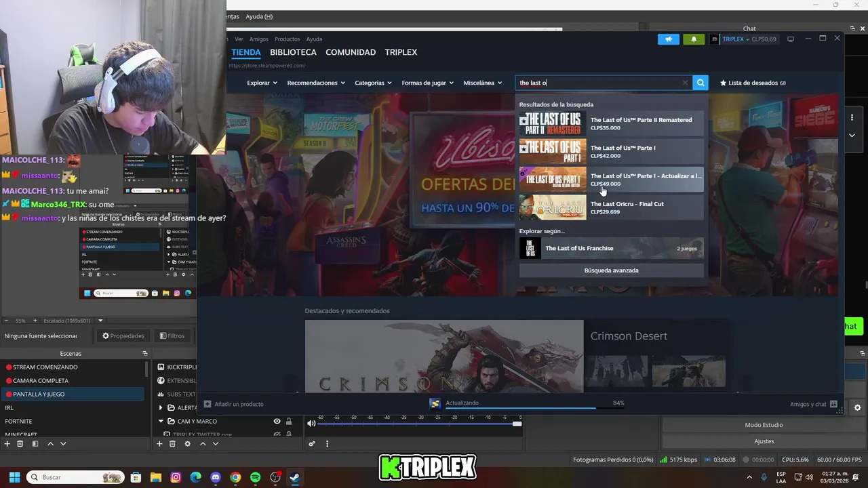
Task: Open Lista de deseados link
Action: (x=753, y=83)
